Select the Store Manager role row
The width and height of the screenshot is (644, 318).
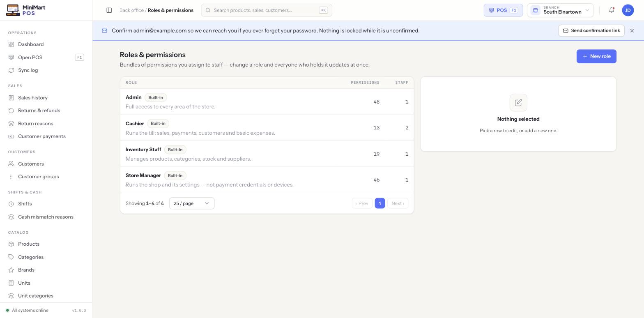(267, 180)
